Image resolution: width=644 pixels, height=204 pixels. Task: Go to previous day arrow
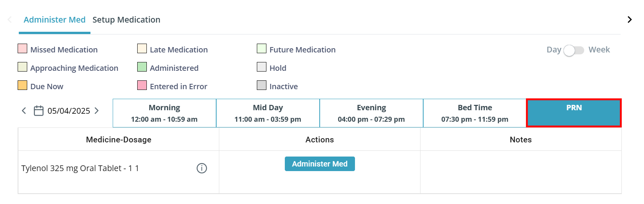coord(24,111)
